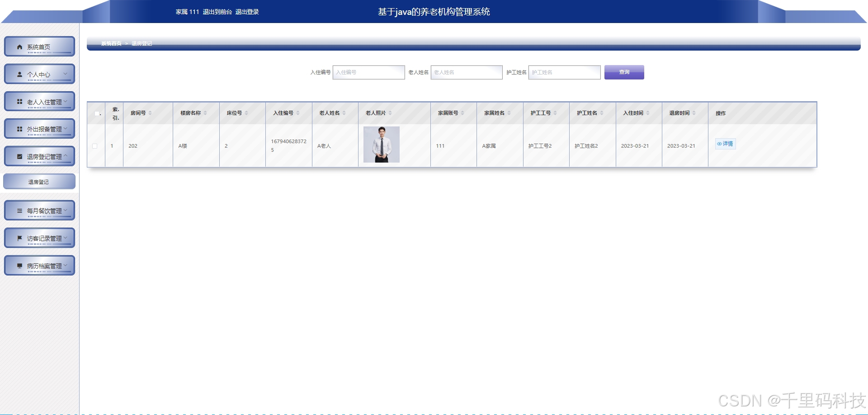This screenshot has height=415, width=868.
Task: Sort table by 床位号 column arrows
Action: (246, 113)
